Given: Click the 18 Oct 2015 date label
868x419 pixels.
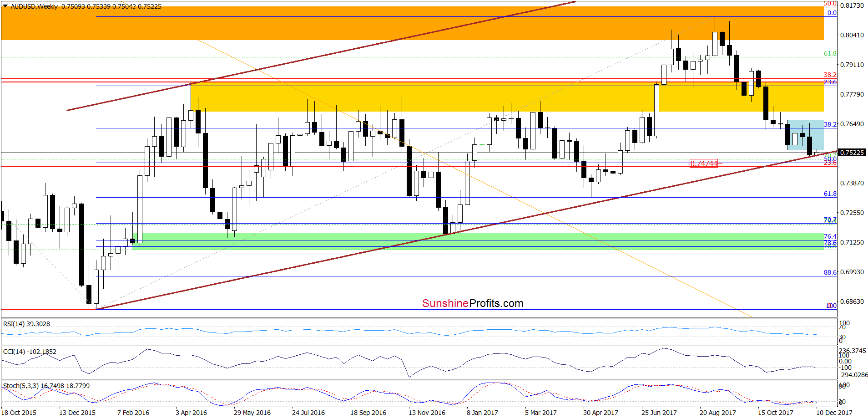Looking at the screenshot, I should (19, 413).
